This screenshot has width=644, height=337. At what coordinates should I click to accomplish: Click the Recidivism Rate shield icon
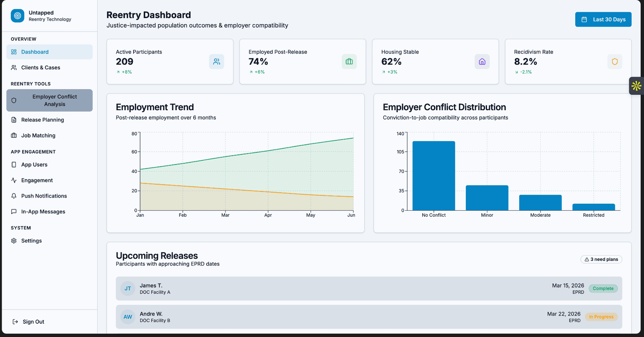pos(615,62)
